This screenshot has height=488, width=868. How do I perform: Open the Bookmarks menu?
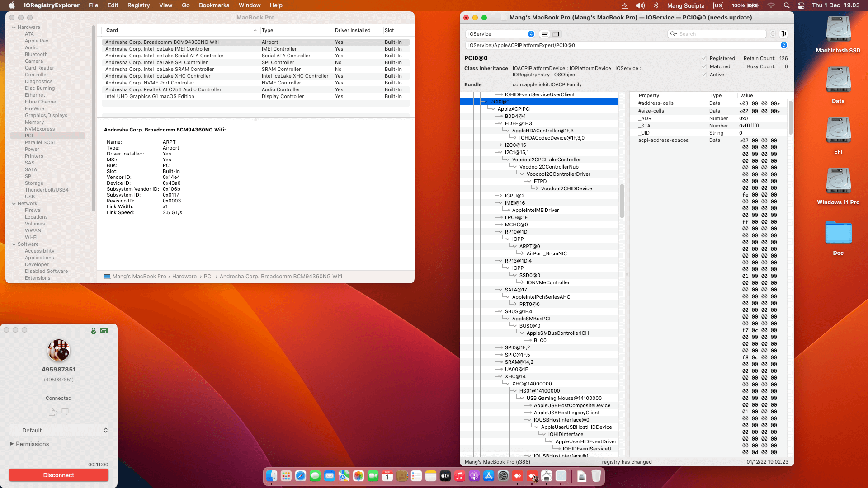[214, 5]
